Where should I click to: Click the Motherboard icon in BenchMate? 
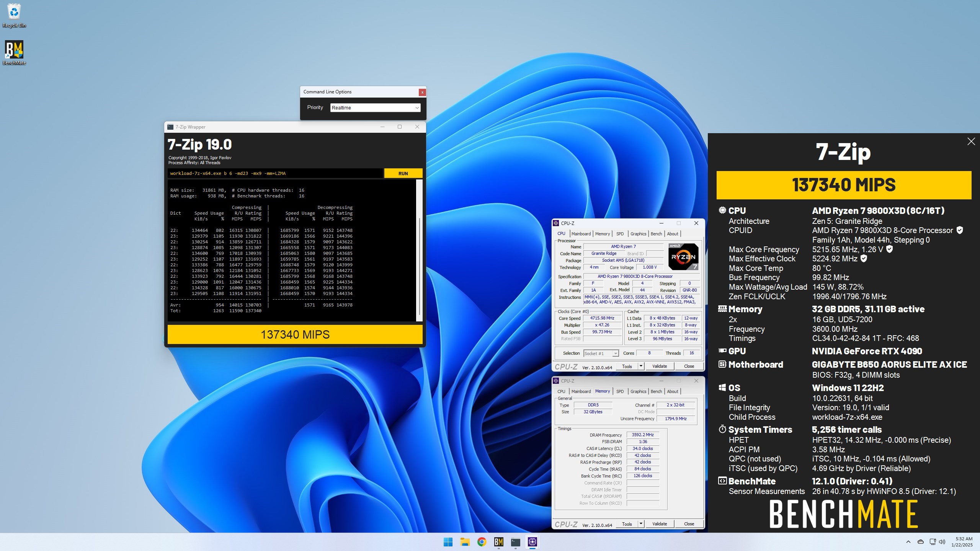point(722,364)
